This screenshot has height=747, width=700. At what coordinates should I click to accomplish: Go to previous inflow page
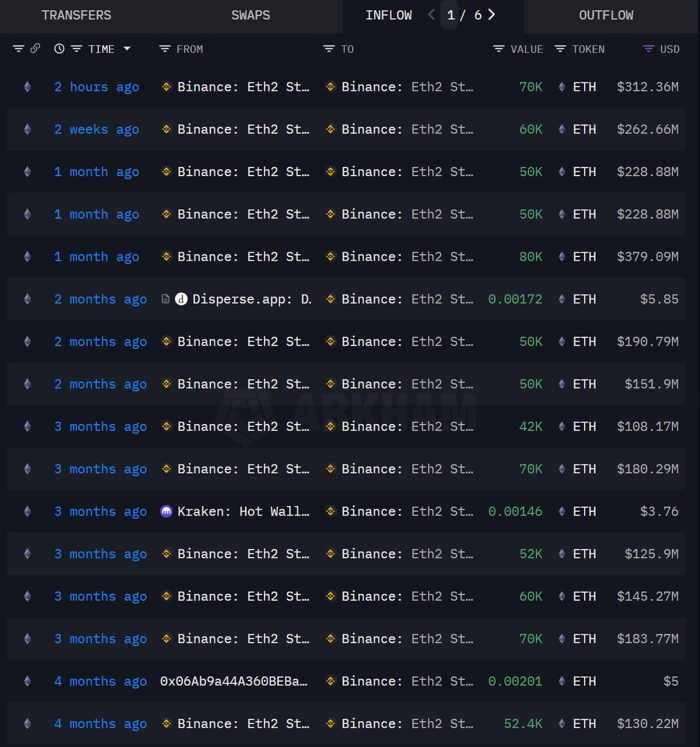click(431, 14)
